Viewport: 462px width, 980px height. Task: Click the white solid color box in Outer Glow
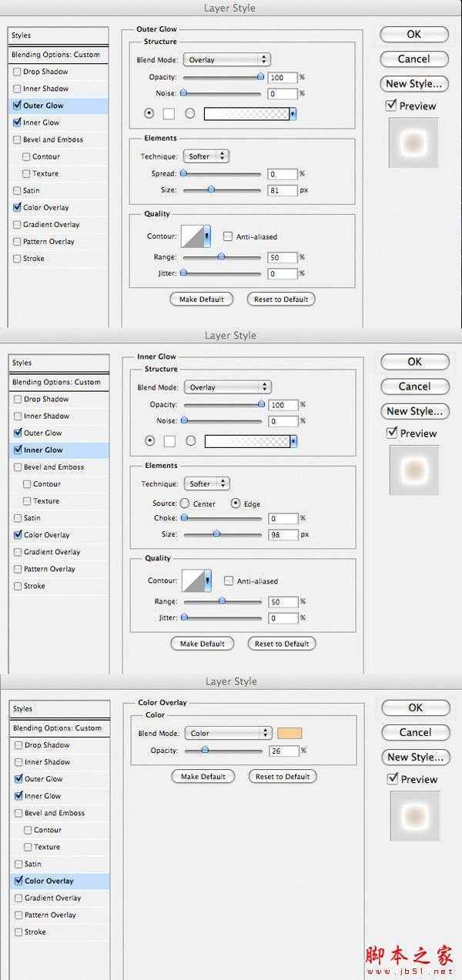(169, 114)
